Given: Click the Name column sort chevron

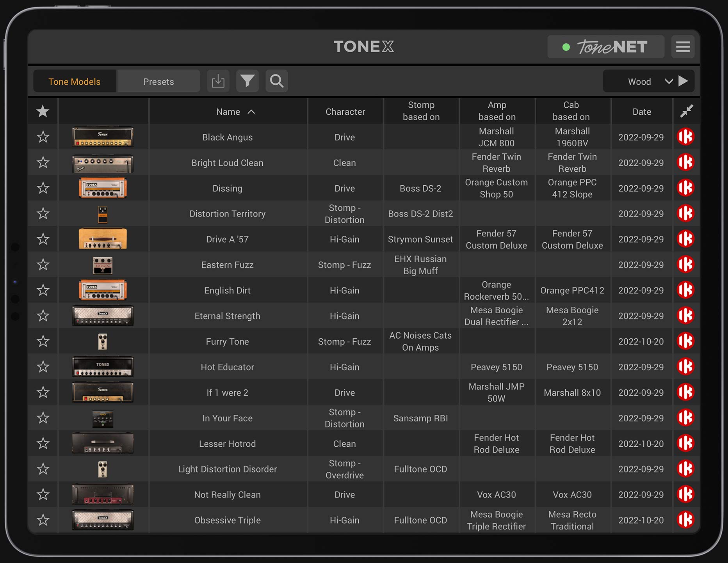Looking at the screenshot, I should coord(251,112).
